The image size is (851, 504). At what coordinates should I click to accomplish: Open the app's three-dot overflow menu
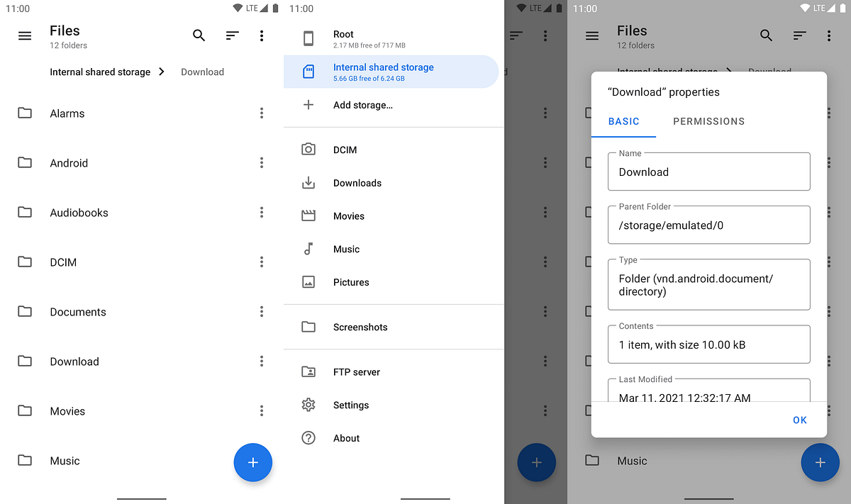pyautogui.click(x=262, y=35)
